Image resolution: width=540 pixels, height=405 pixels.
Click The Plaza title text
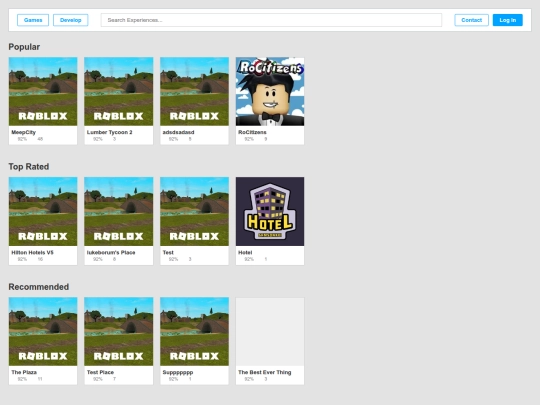(24, 372)
